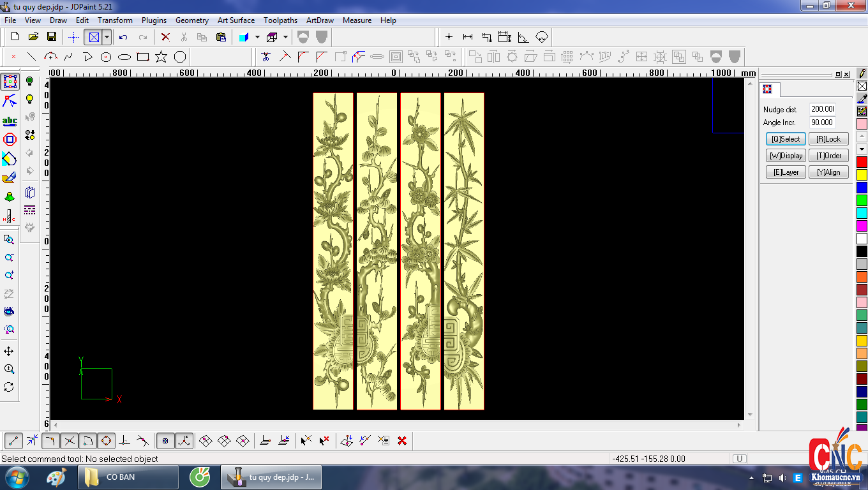Open the Toolpaths menu
Screen dimensions: 868x490
(x=280, y=20)
